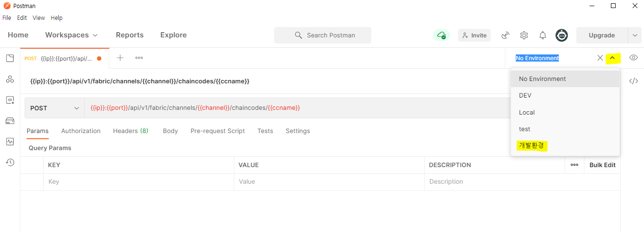Select the test environment
This screenshot has height=232, width=644.
click(x=565, y=129)
